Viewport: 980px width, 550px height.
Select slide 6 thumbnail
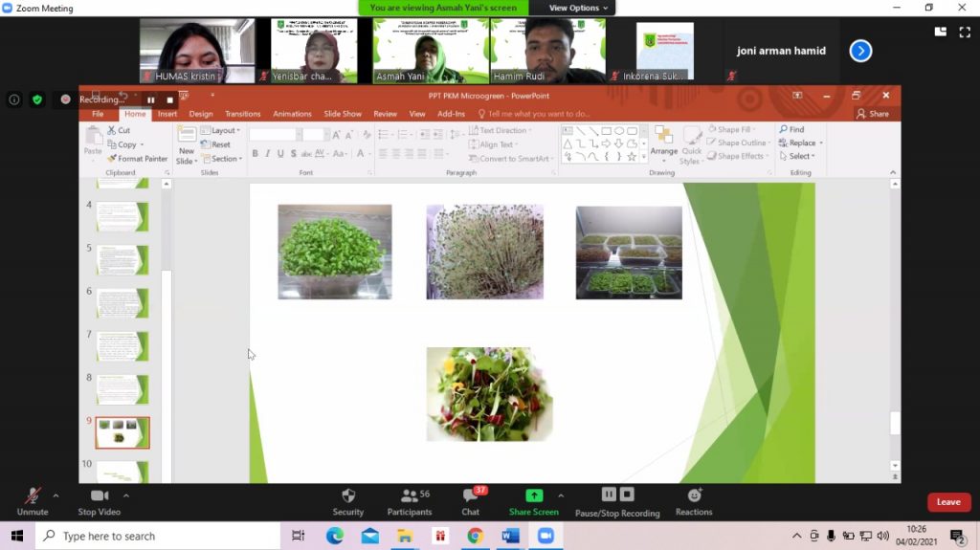click(x=122, y=303)
